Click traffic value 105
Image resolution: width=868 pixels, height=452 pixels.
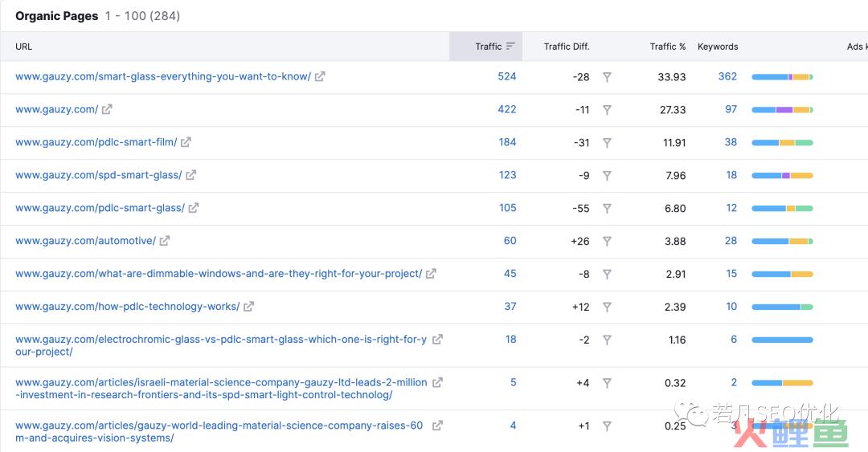click(508, 208)
